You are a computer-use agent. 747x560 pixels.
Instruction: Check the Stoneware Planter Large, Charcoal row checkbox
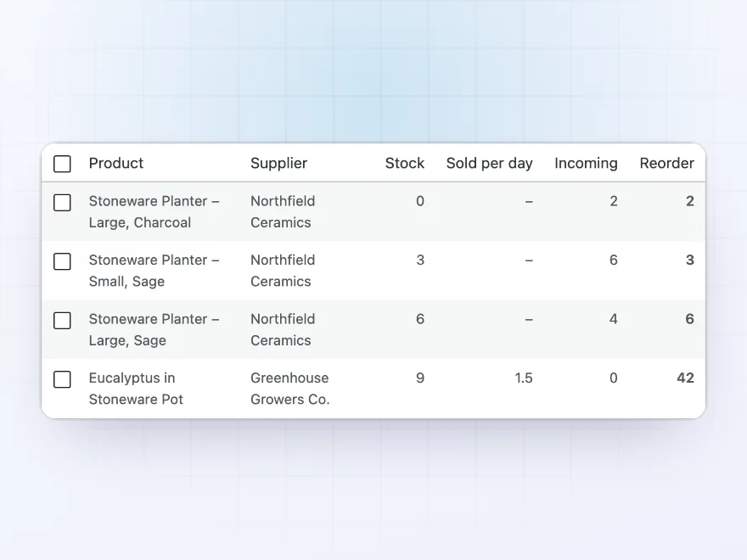click(x=62, y=203)
